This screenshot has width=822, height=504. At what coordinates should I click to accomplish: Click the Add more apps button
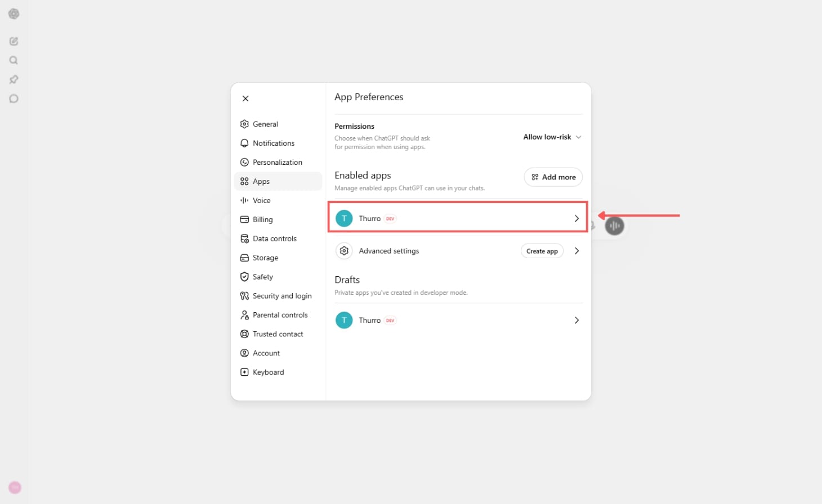point(553,177)
